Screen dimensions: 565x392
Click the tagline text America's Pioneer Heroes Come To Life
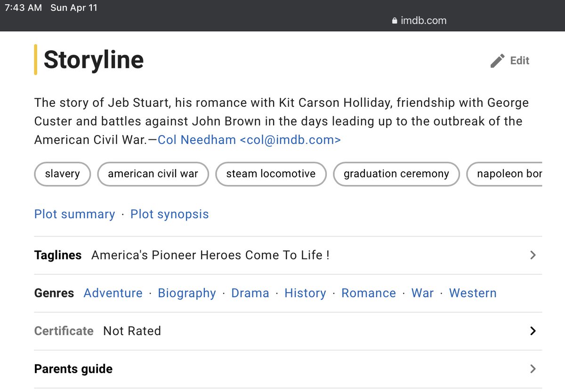coord(210,256)
